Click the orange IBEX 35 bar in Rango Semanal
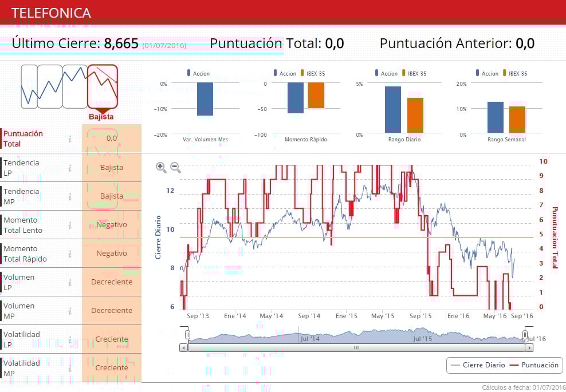Viewport: 566px width, 392px height. point(517,120)
